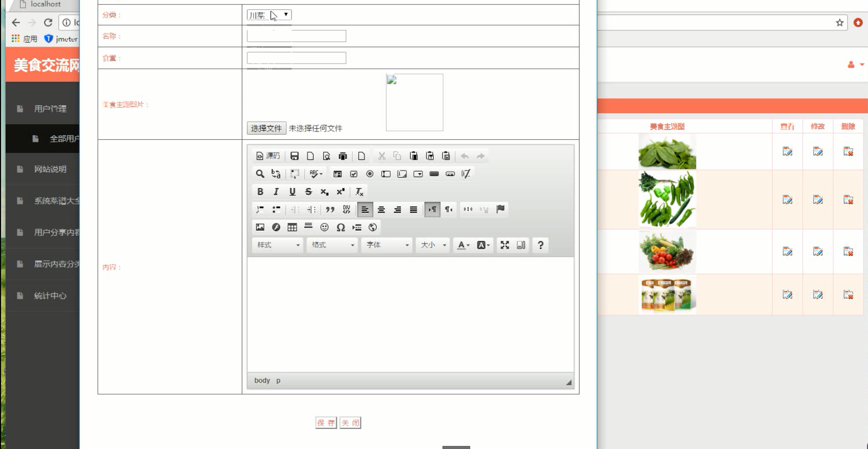Image resolution: width=868 pixels, height=449 pixels.
Task: Create a Div container
Action: click(346, 210)
